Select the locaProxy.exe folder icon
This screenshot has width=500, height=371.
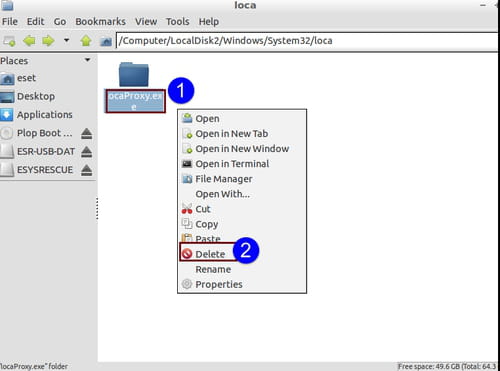click(x=134, y=75)
